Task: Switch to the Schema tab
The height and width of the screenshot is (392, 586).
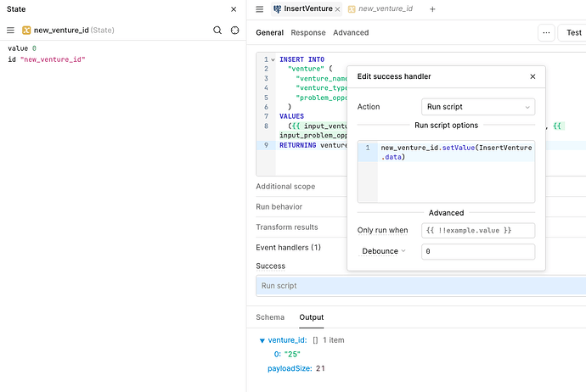Action: [x=270, y=317]
